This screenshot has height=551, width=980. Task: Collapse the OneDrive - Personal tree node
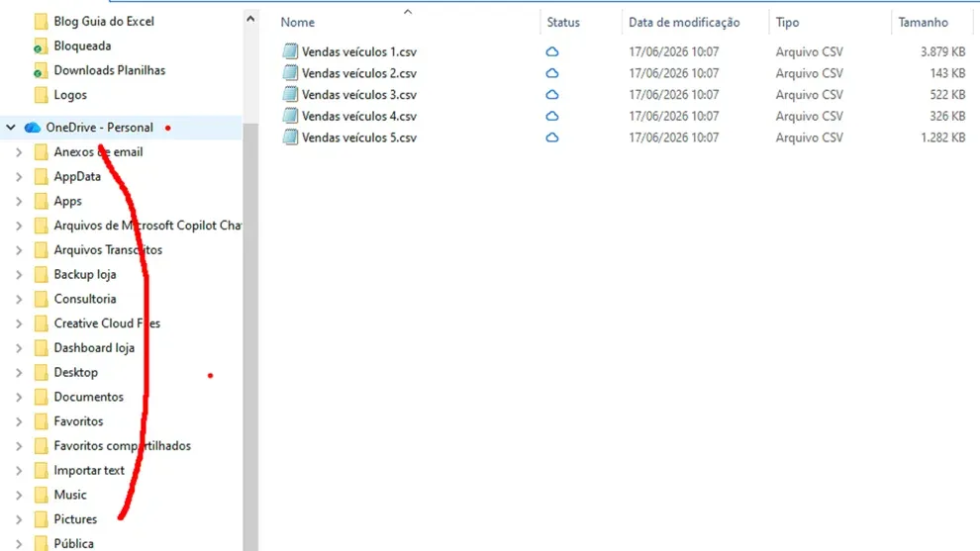tap(11, 128)
